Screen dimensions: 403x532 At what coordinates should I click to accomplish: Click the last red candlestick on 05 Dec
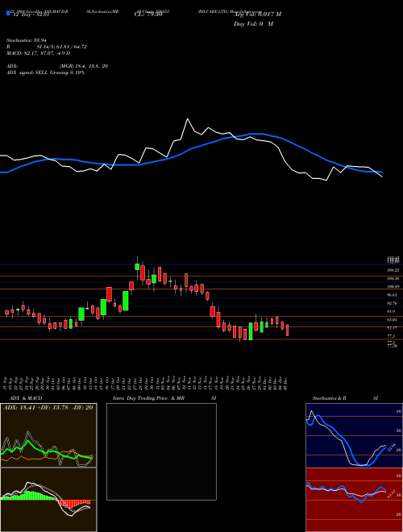287,330
